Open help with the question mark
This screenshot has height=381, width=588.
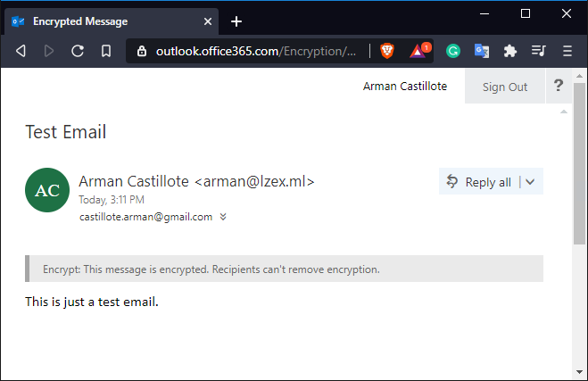pos(559,86)
